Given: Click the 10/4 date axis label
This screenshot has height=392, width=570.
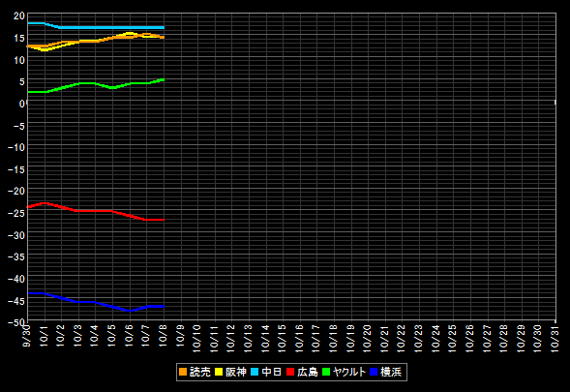Looking at the screenshot, I should pyautogui.click(x=95, y=335).
